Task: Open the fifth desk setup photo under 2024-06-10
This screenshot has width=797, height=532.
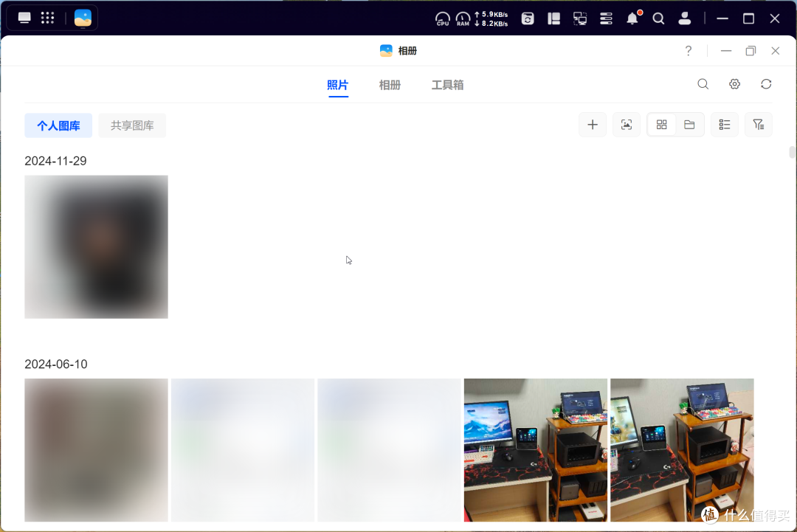Action: coord(682,450)
